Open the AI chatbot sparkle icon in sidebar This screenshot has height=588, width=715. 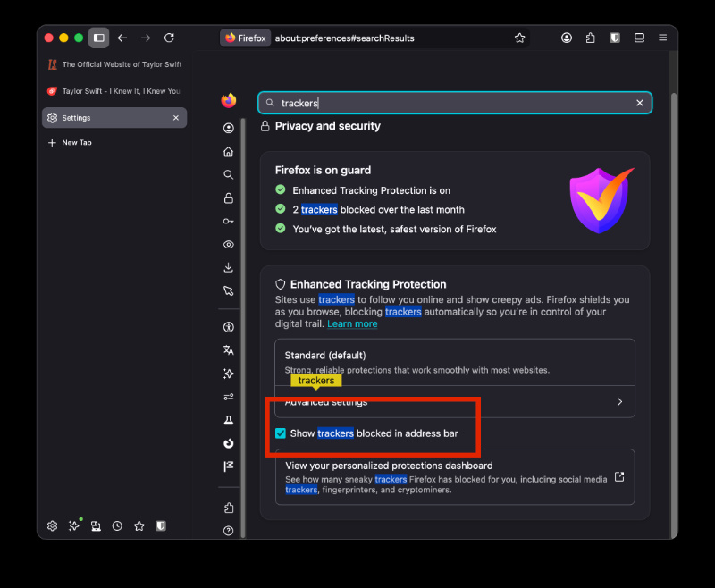(74, 526)
